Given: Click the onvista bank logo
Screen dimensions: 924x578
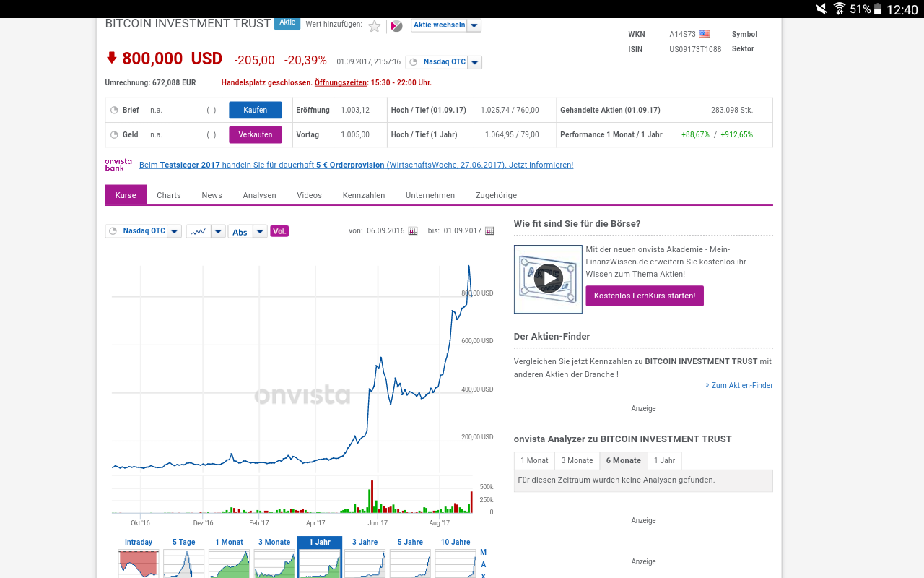Looking at the screenshot, I should (118, 165).
